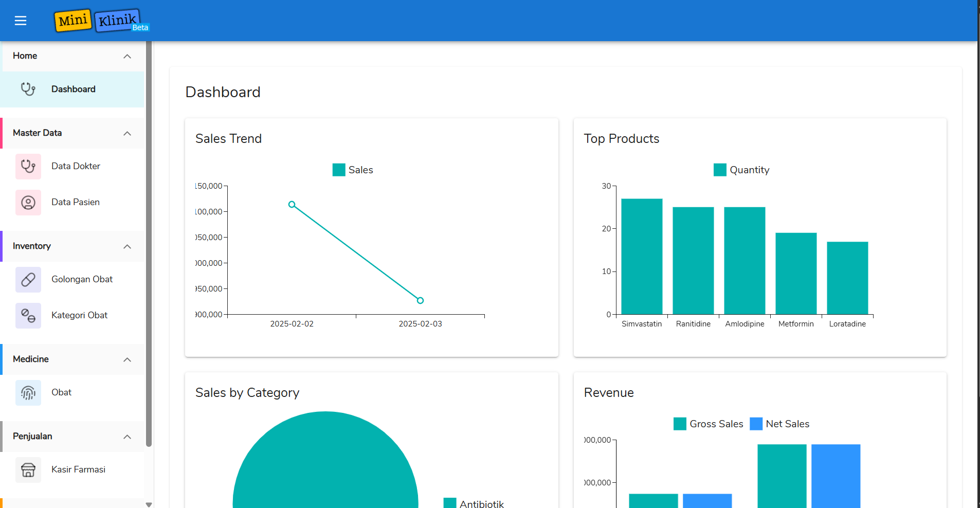Click the Master Data section header label
This screenshot has height=508, width=980.
(37, 133)
